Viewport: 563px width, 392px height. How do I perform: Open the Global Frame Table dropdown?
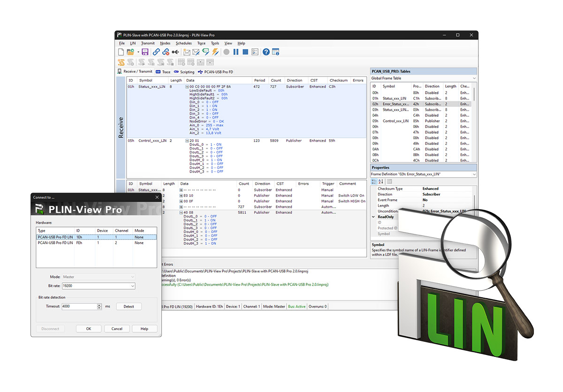(474, 78)
